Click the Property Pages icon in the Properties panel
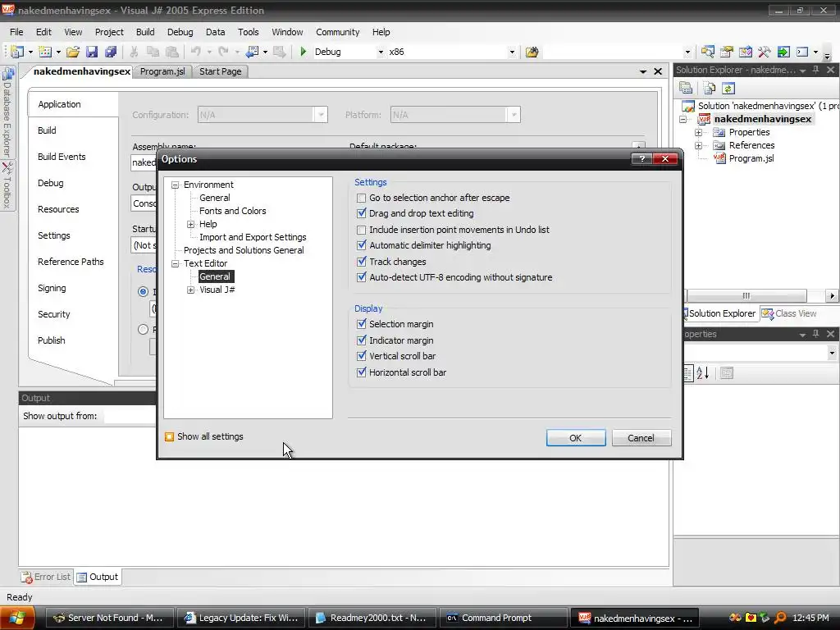 [727, 373]
